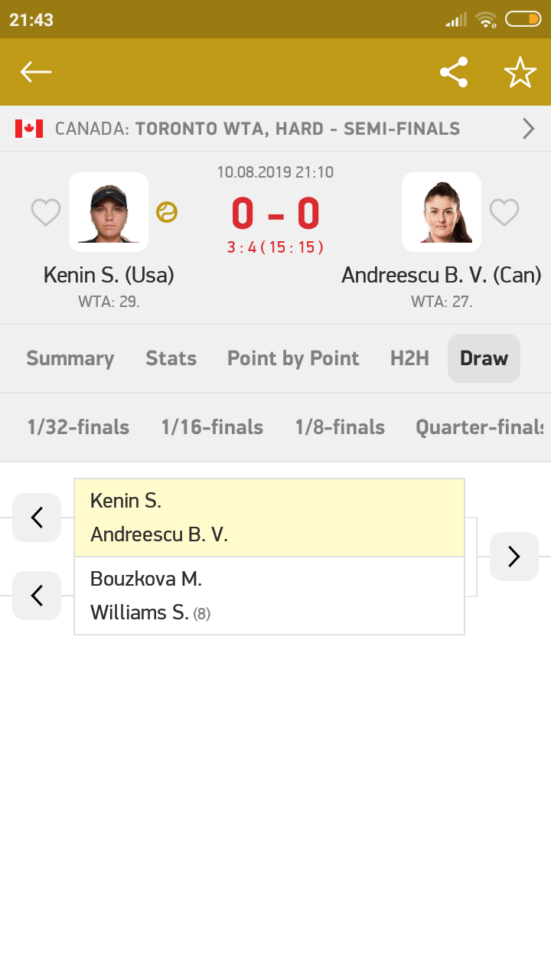
Task: Switch to the Stats tab
Action: pyautogui.click(x=171, y=358)
